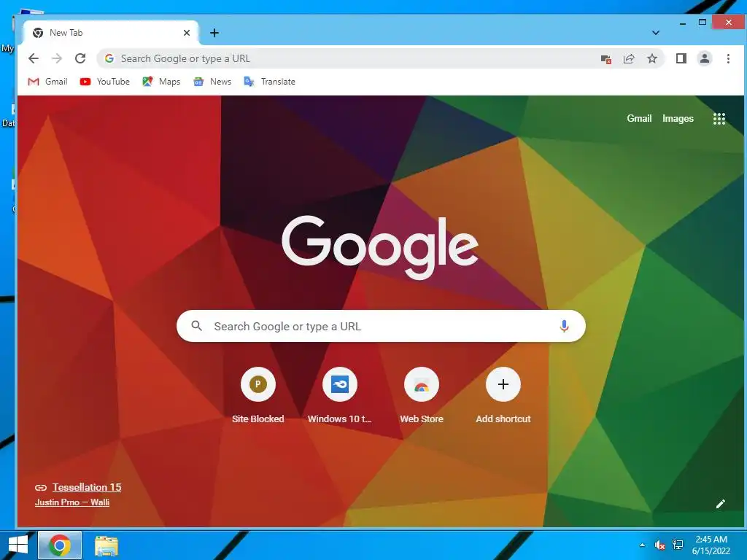Open the Google apps grid
This screenshot has width=747, height=560.
point(719,119)
